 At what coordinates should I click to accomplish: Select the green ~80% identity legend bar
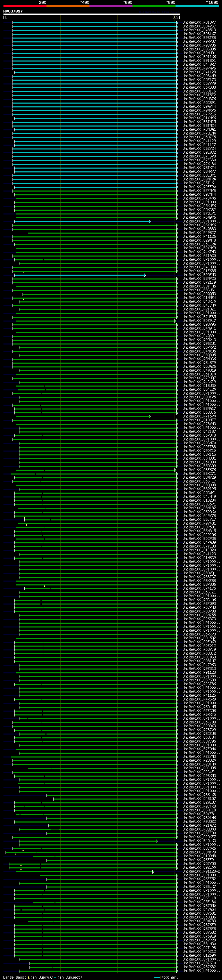click(154, 7)
